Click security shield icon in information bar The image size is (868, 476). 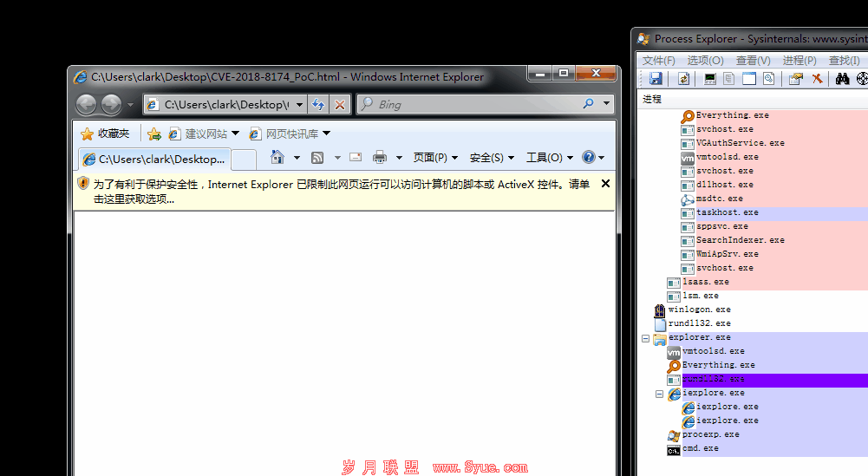click(x=83, y=183)
